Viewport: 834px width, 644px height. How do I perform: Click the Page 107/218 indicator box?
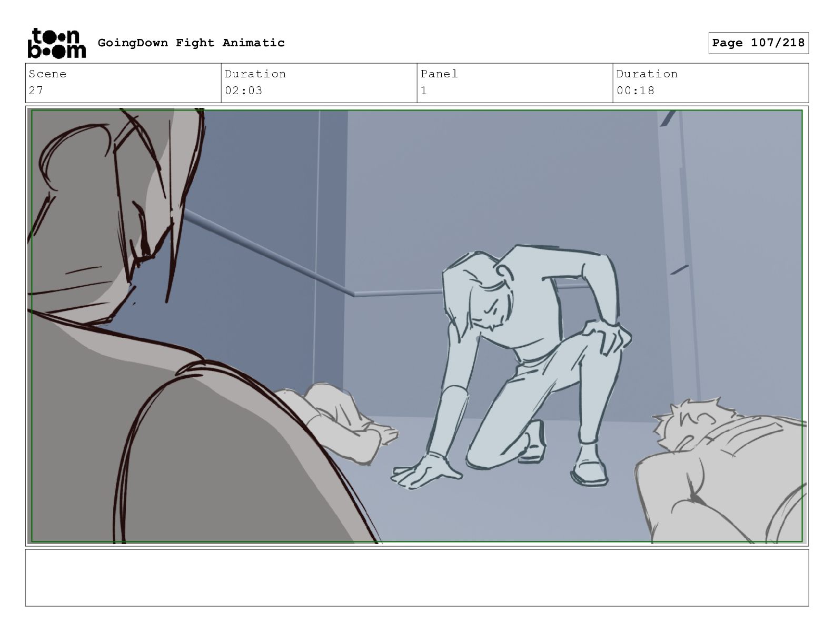click(758, 43)
